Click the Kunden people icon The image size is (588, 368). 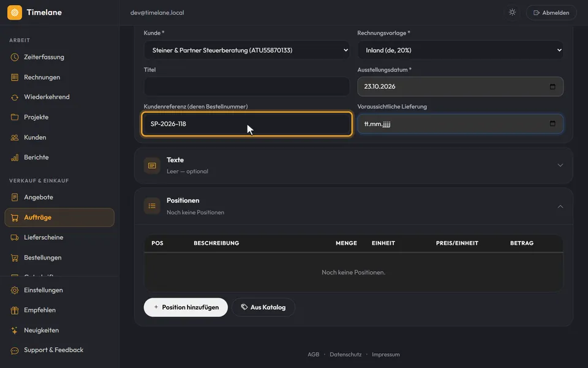click(15, 137)
